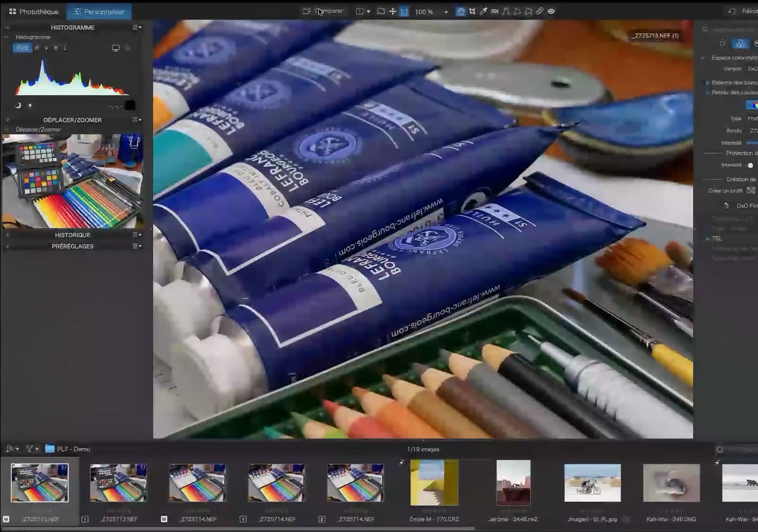Open the 100 % zoom level dropdown

point(432,11)
